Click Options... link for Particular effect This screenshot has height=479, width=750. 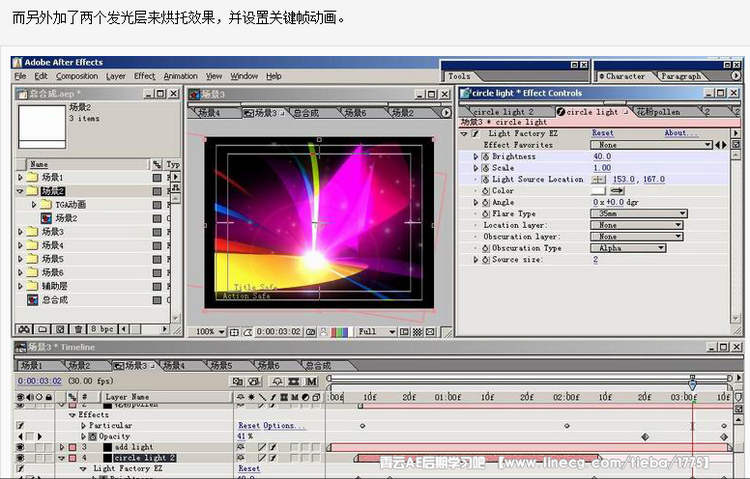[x=284, y=425]
